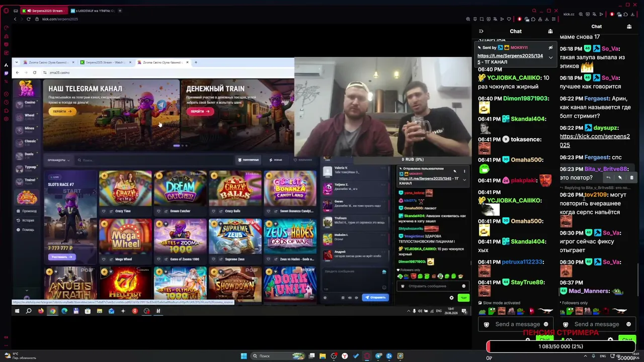Open the Casino section in Zooma sidebar

point(27,104)
